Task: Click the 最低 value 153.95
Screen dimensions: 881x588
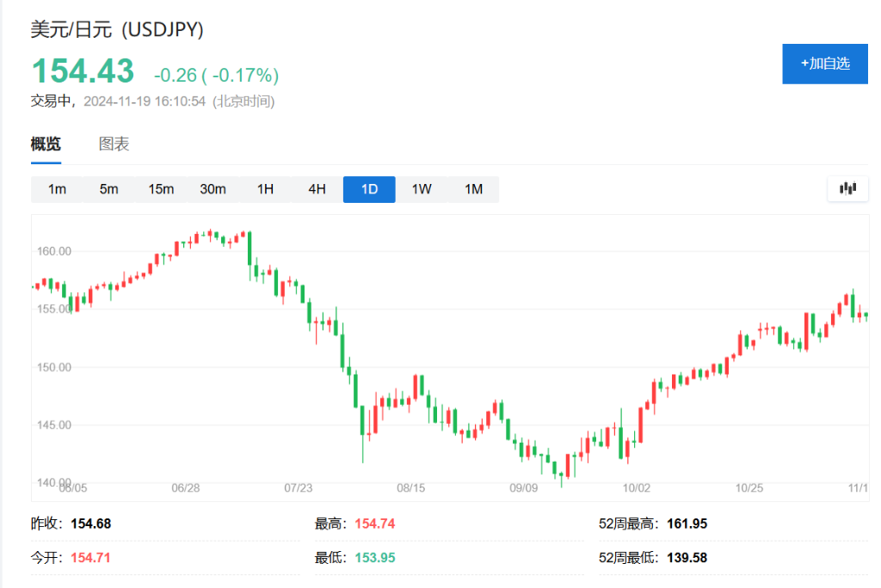Action: (x=375, y=558)
